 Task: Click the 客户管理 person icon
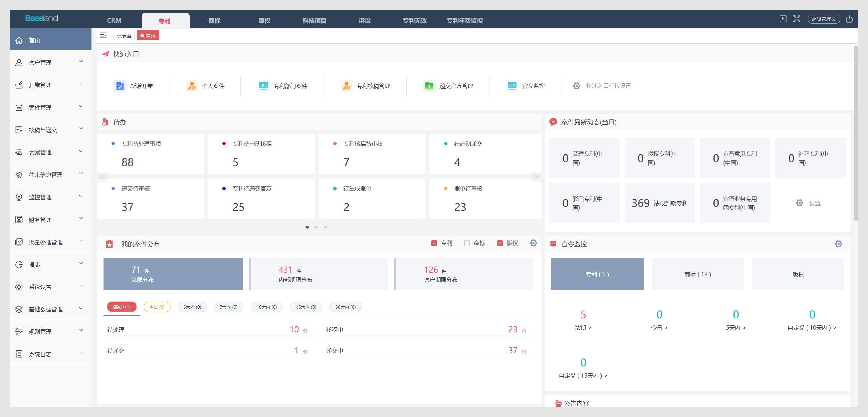[19, 63]
